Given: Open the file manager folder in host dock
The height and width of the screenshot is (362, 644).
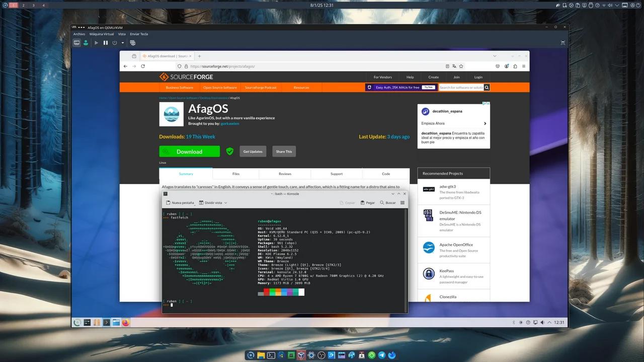Looking at the screenshot, I should 261,355.
